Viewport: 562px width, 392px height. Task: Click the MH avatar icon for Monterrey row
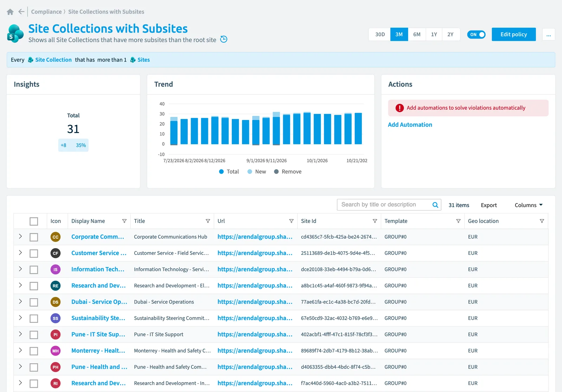pyautogui.click(x=55, y=351)
